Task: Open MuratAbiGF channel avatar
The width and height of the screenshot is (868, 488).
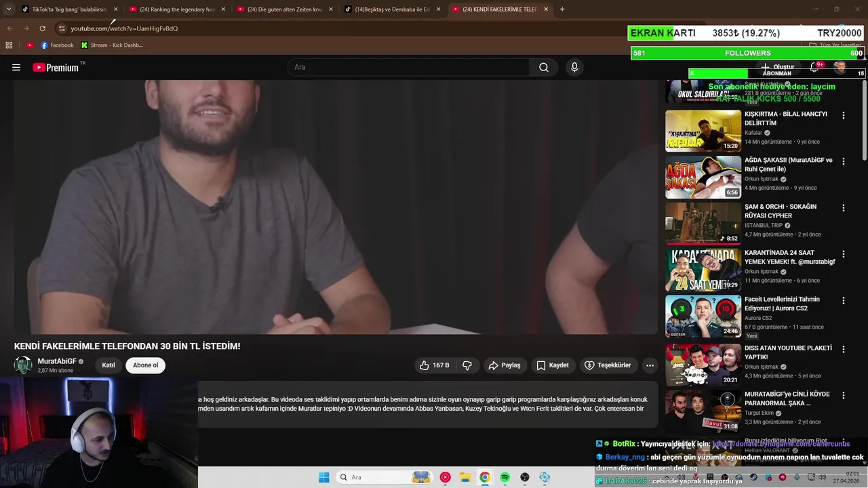Action: click(x=23, y=365)
